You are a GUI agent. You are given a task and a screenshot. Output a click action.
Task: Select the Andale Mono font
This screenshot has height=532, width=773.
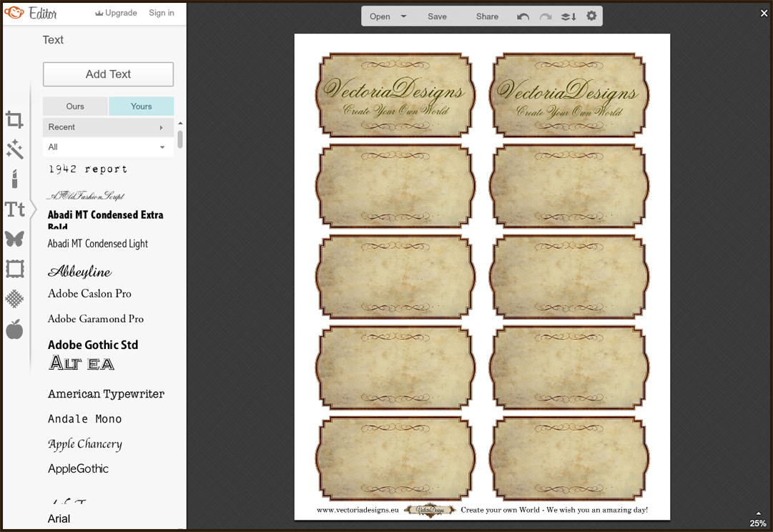point(85,418)
